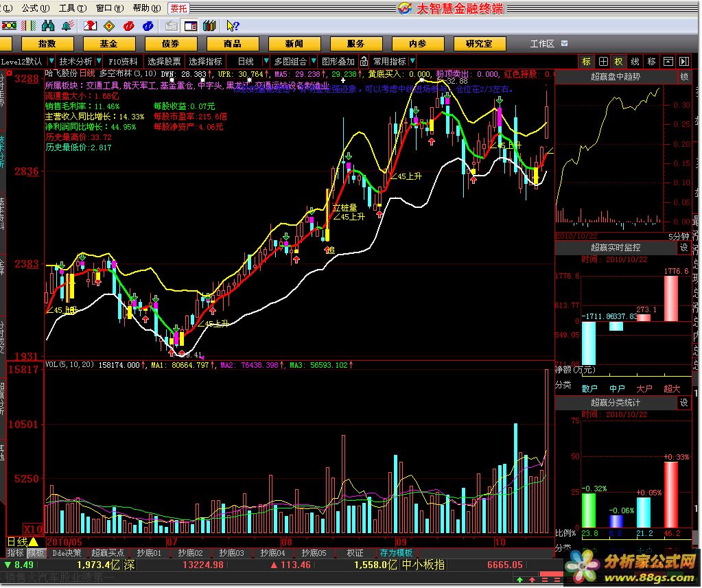Click the yellow triangle next to 日线 label
Viewport: 702px width, 588px height.
(34, 542)
